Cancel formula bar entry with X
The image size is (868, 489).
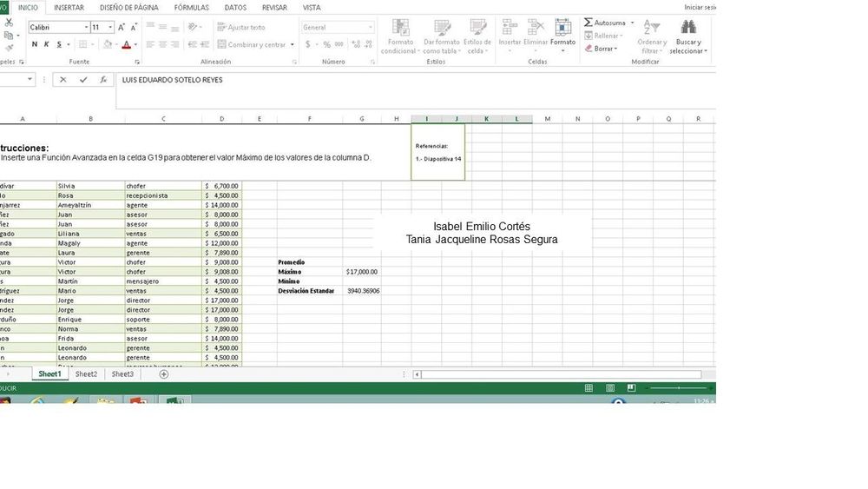(63, 80)
